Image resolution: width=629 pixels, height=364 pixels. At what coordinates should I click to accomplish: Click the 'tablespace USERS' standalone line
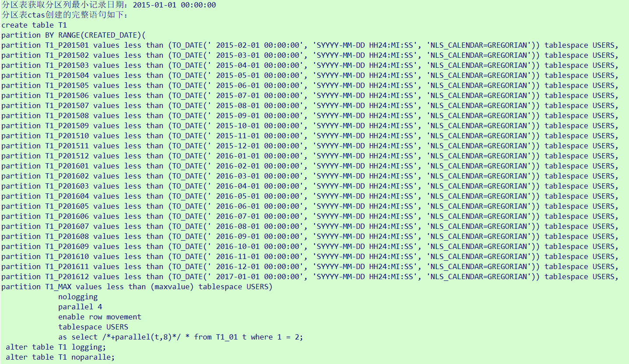(x=93, y=327)
